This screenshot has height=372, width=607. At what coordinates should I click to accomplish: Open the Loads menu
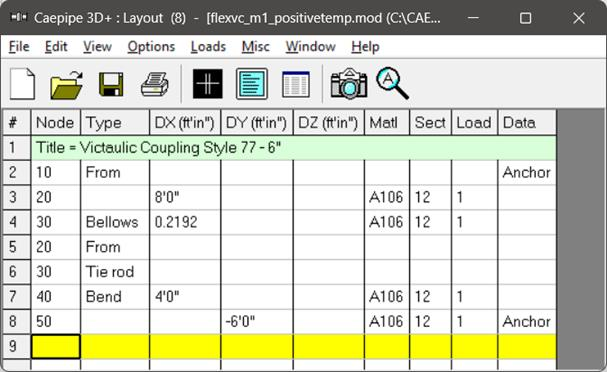208,47
